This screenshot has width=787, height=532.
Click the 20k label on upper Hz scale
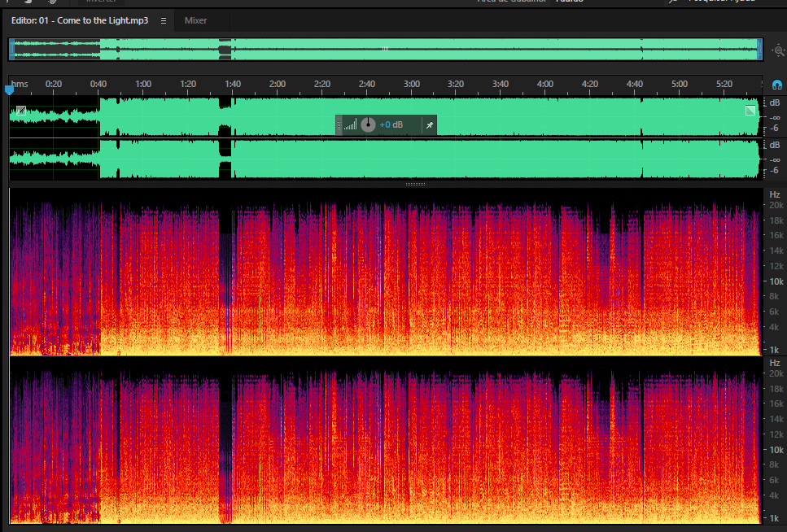(776, 205)
